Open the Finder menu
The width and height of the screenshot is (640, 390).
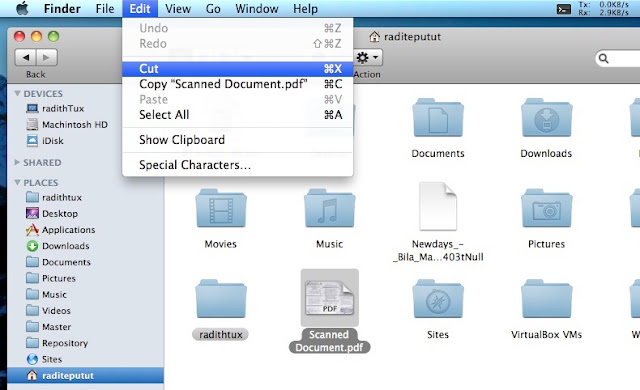[62, 9]
